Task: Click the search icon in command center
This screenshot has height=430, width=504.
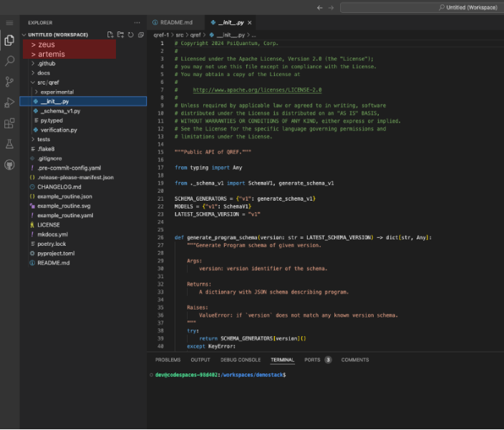Action: pos(442,7)
